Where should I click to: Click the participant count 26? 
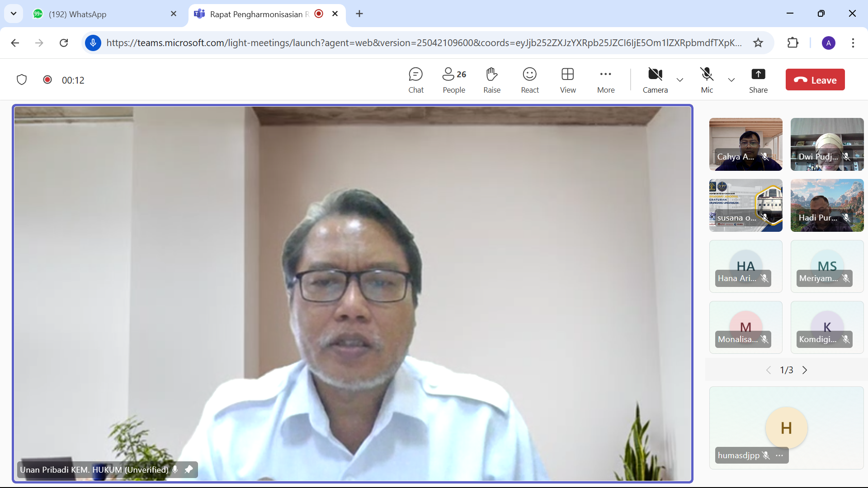[461, 75]
